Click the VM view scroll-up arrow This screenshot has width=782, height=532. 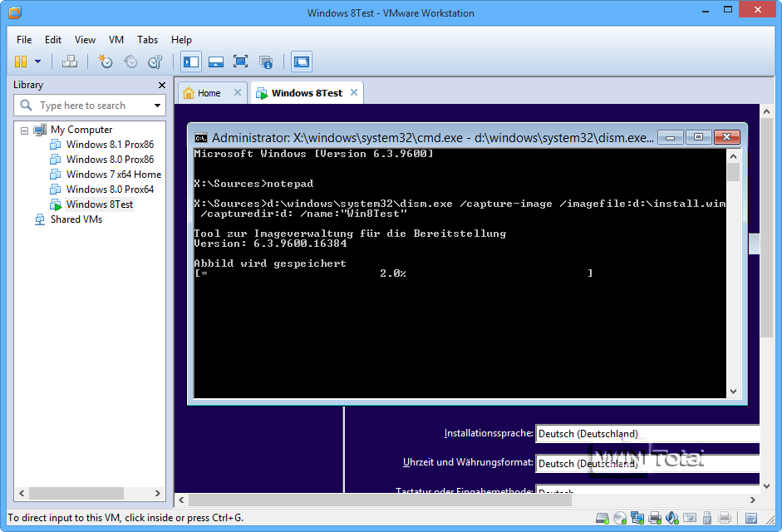tap(766, 111)
